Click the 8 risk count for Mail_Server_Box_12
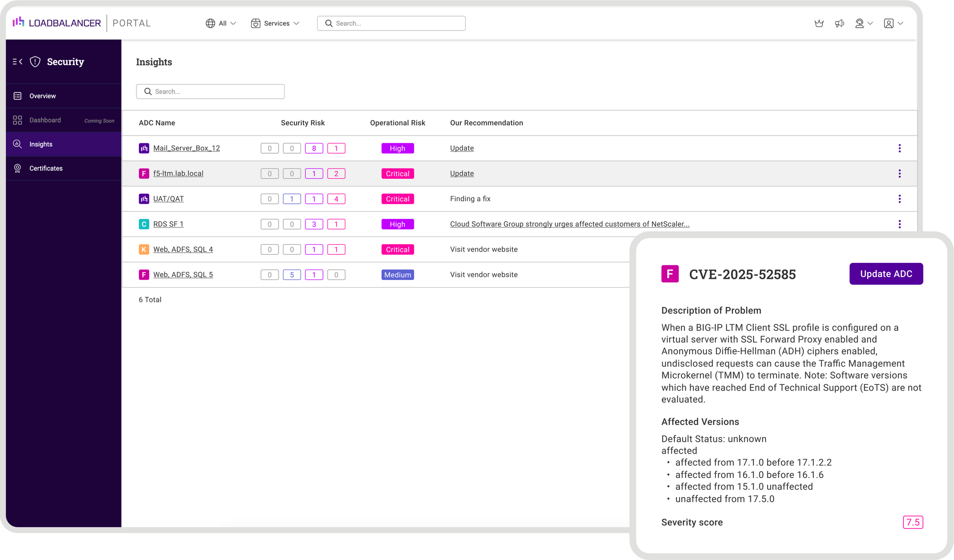Viewport: 954px width, 560px height. (314, 148)
